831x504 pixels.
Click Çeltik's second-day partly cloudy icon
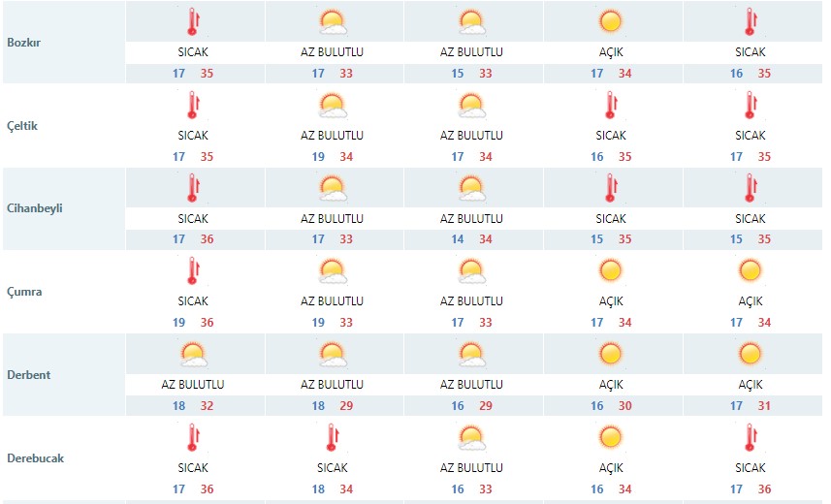(x=333, y=105)
